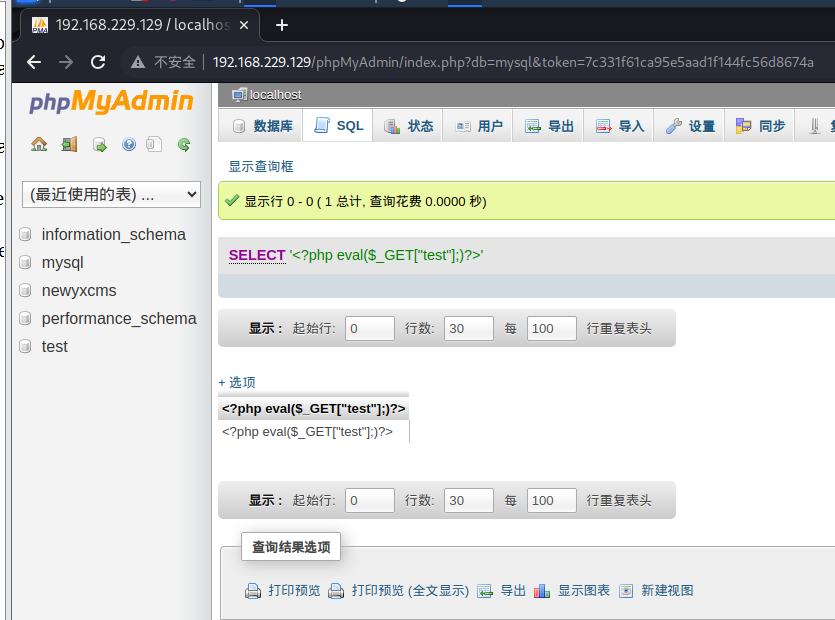This screenshot has width=835, height=620.
Task: Click bottom 起始行 input field
Action: (x=370, y=500)
